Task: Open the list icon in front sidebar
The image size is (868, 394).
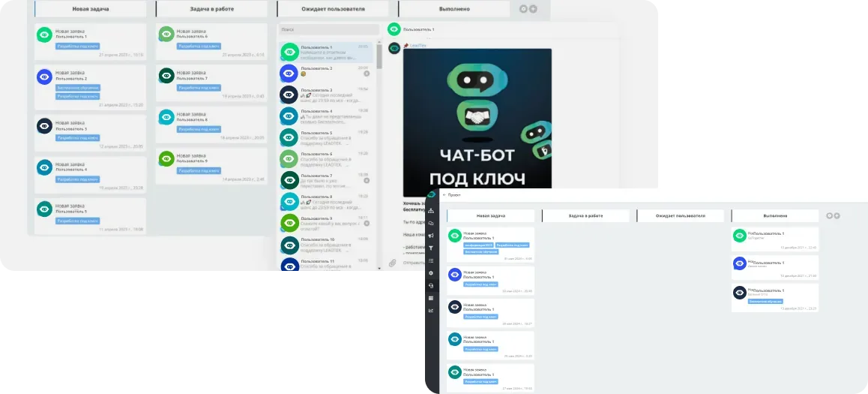Action: (431, 260)
